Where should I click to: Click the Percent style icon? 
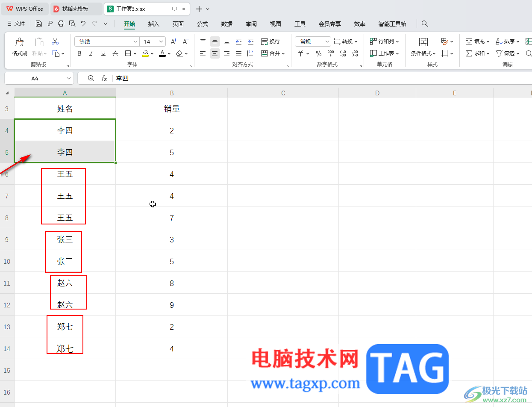[x=318, y=53]
